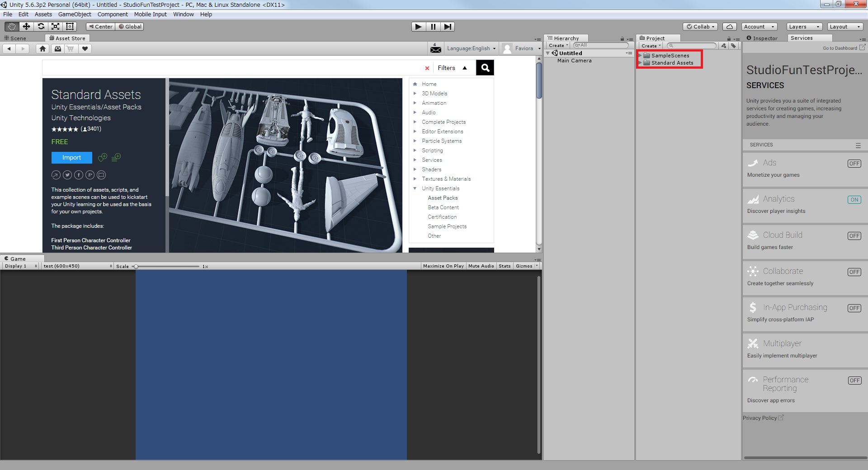Toggle Maximize On Play
Screen dimensions: 868x470
tap(443, 266)
